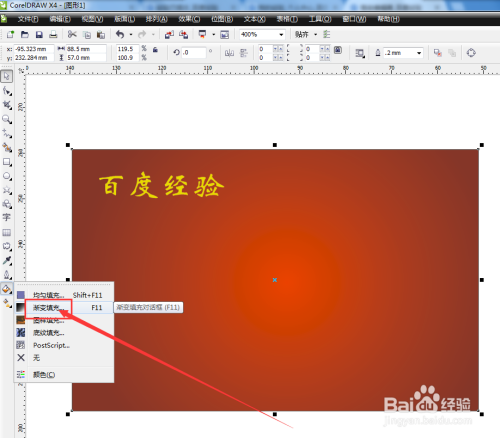Select the Pick tool in toolbox
Image resolution: width=500 pixels, height=438 pixels.
coord(7,76)
